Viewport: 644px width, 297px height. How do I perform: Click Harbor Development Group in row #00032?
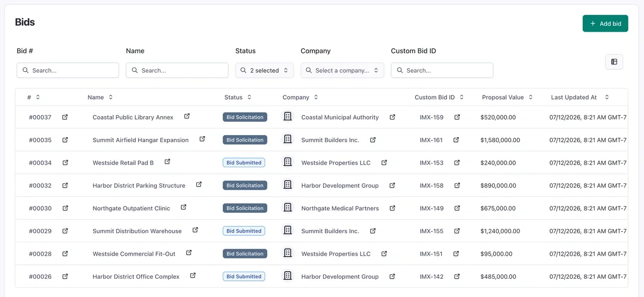point(340,185)
